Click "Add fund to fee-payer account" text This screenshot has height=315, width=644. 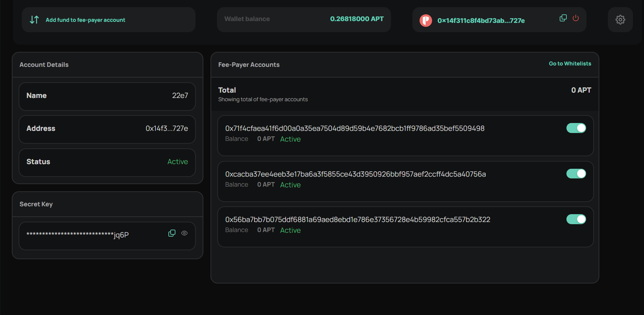click(x=85, y=20)
